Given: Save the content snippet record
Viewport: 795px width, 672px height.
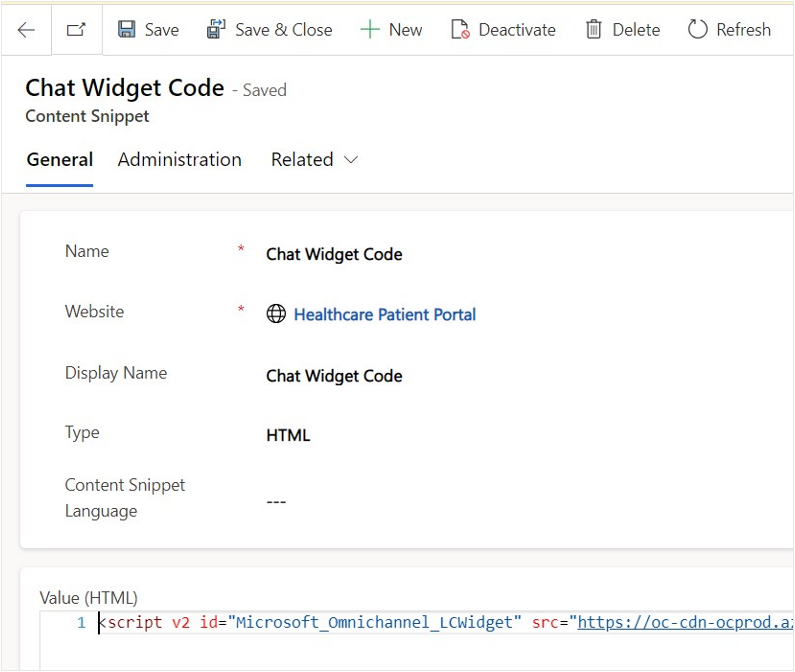Looking at the screenshot, I should pyautogui.click(x=149, y=30).
